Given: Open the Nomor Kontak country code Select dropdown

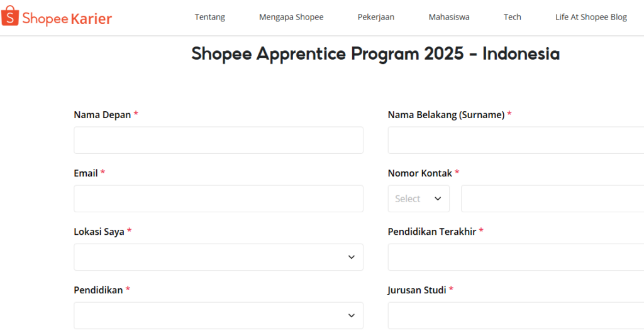Looking at the screenshot, I should (x=418, y=198).
